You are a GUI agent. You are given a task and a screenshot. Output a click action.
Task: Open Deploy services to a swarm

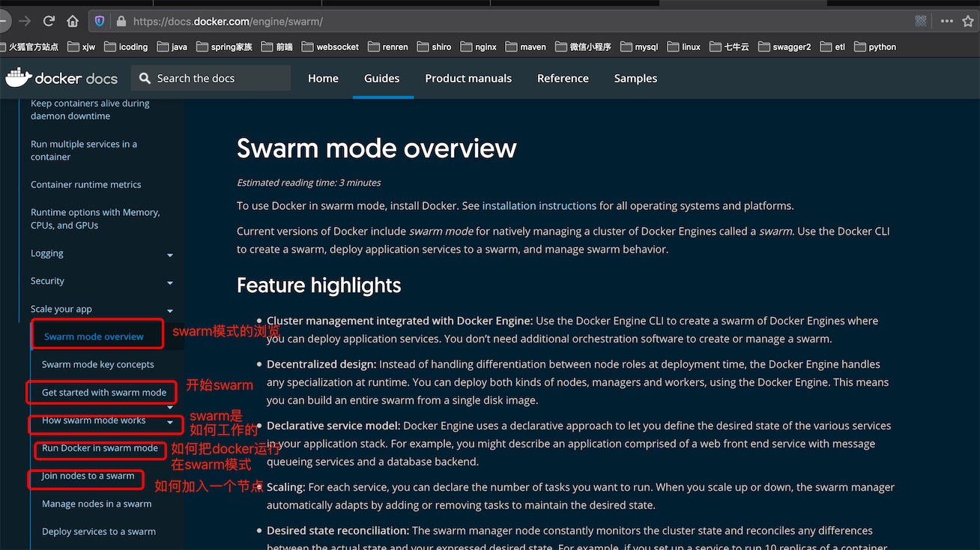pyautogui.click(x=99, y=531)
